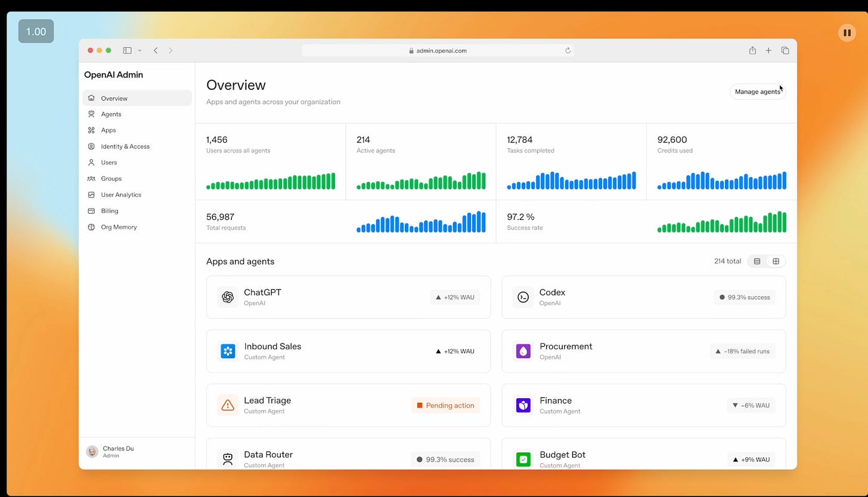Screen dimensions: 868x497
Task: Switch to list view of agents
Action: click(757, 261)
